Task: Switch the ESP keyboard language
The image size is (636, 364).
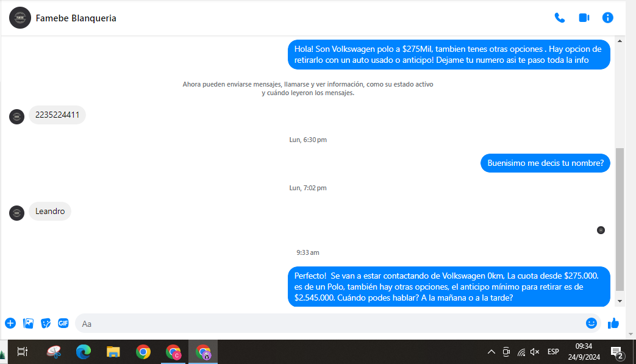Action: point(553,352)
